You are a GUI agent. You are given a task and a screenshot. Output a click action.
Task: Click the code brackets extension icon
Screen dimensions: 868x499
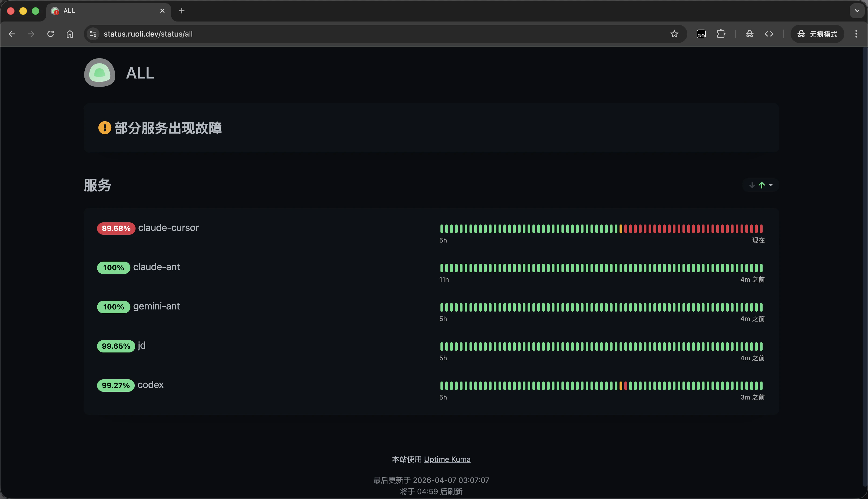click(x=769, y=34)
